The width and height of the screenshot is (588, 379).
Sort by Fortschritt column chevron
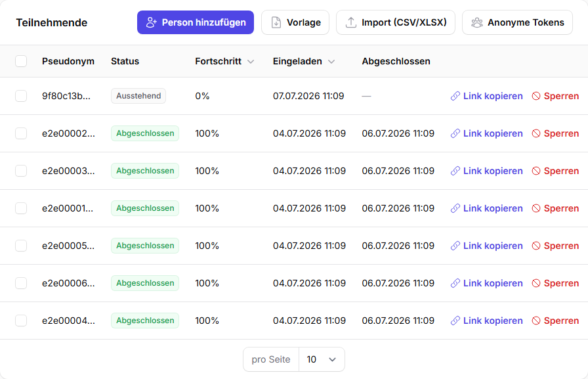(251, 62)
